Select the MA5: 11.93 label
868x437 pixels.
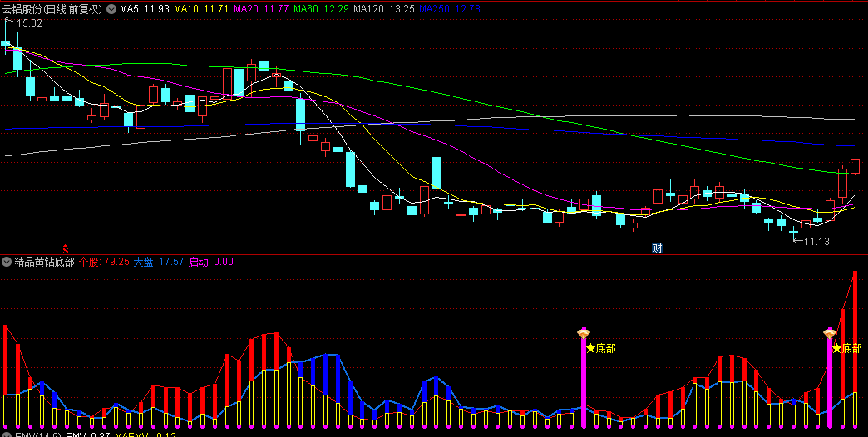click(145, 9)
